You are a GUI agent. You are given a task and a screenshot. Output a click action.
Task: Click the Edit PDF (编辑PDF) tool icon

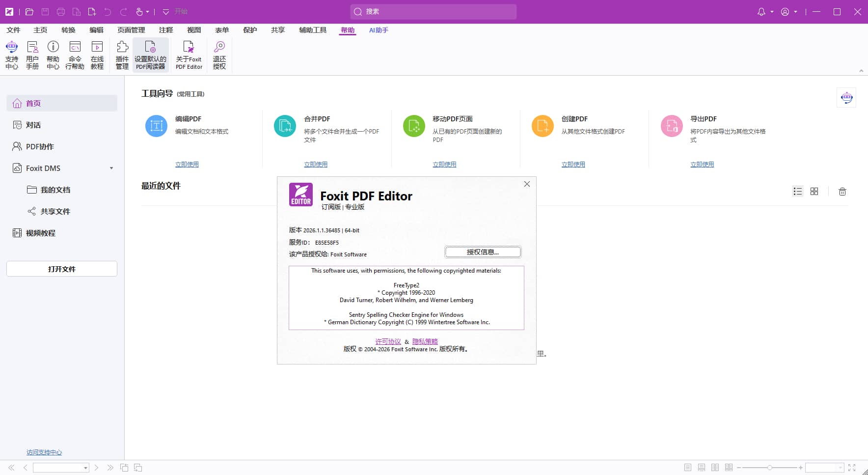point(156,126)
